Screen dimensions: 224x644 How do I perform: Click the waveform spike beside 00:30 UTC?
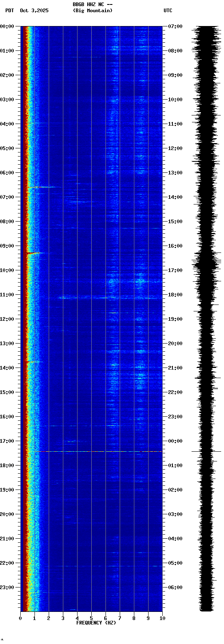pyautogui.click(x=207, y=451)
